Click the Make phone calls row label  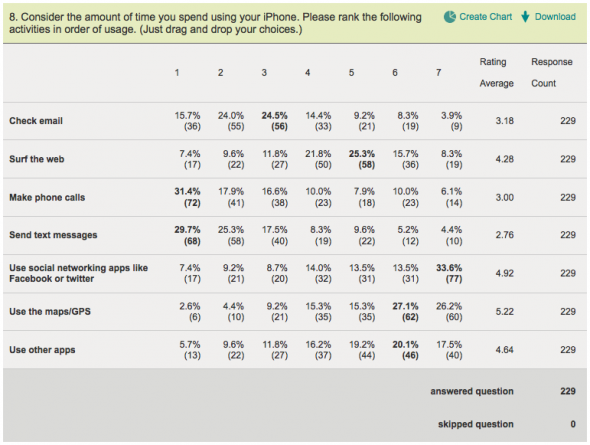[47, 197]
